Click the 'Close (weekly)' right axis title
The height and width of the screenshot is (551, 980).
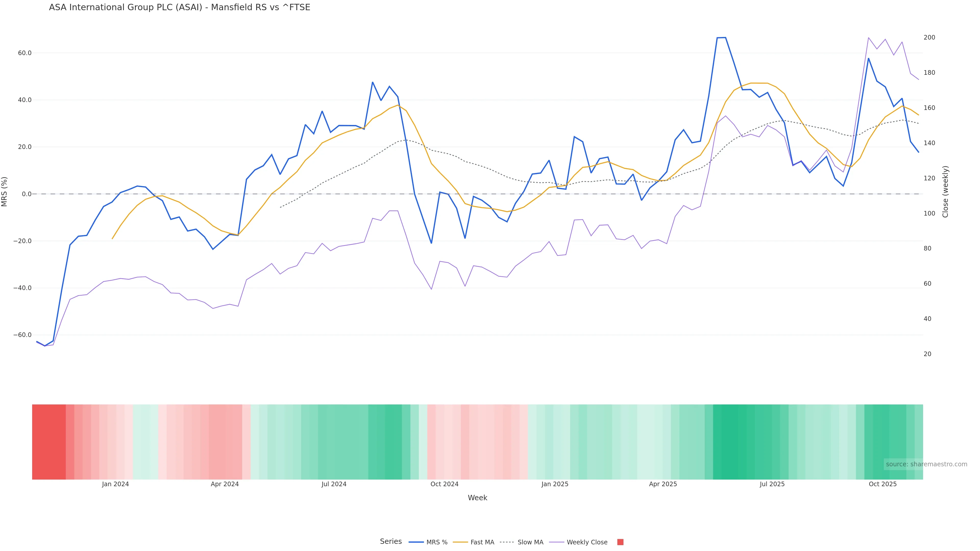945,192
